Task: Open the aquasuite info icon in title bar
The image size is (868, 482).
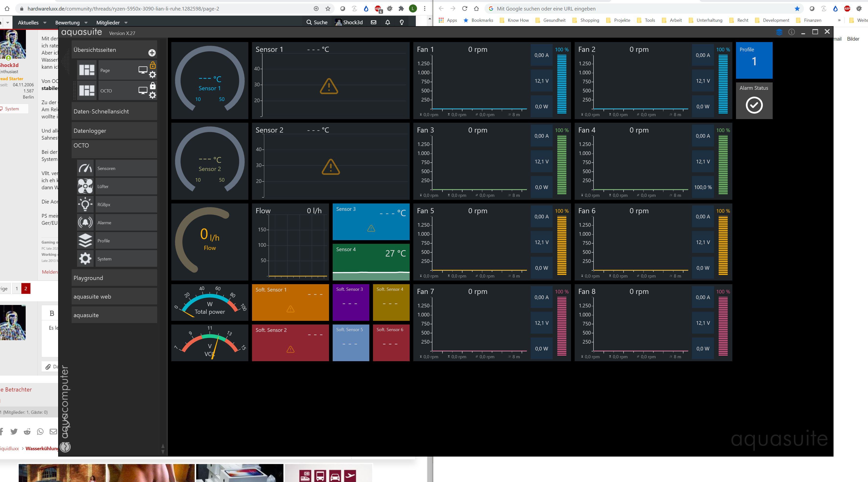Action: 791,32
